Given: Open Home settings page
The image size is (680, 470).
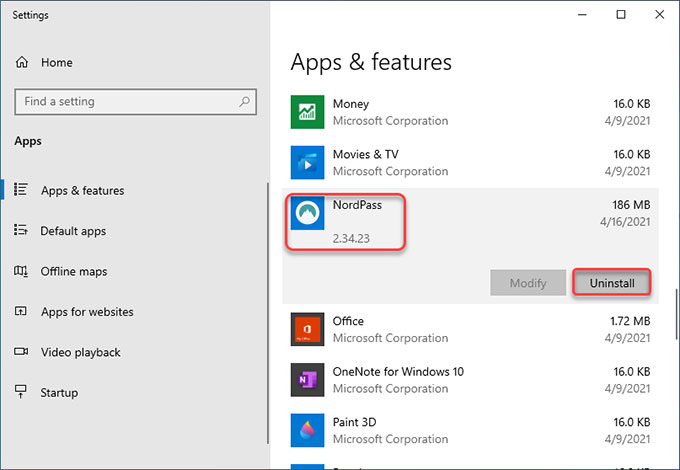Looking at the screenshot, I should [57, 62].
